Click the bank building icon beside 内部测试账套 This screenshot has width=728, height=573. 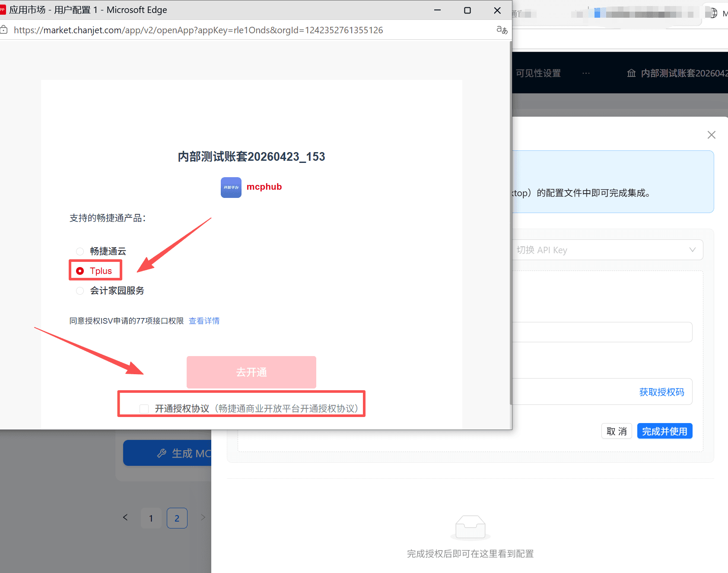(x=631, y=73)
